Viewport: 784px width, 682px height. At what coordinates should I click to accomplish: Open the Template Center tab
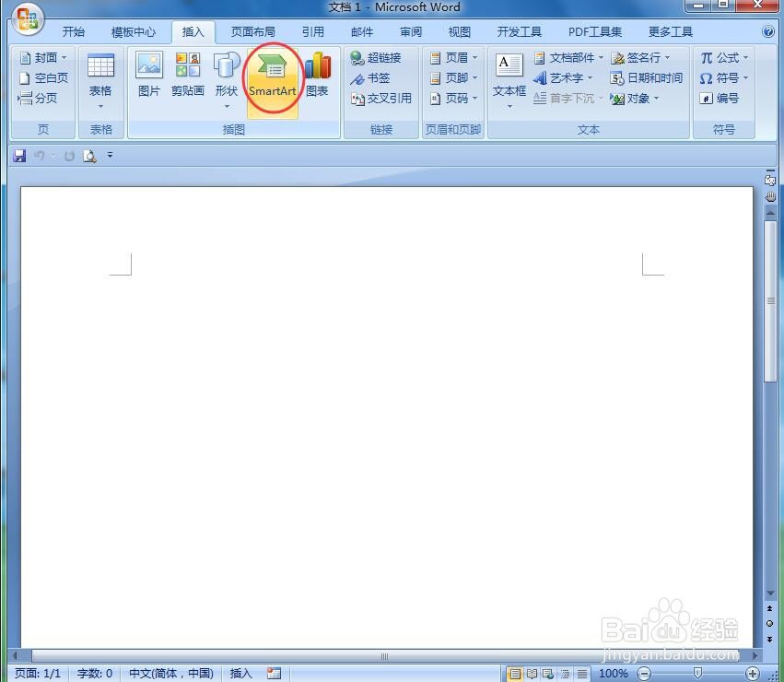pyautogui.click(x=134, y=32)
